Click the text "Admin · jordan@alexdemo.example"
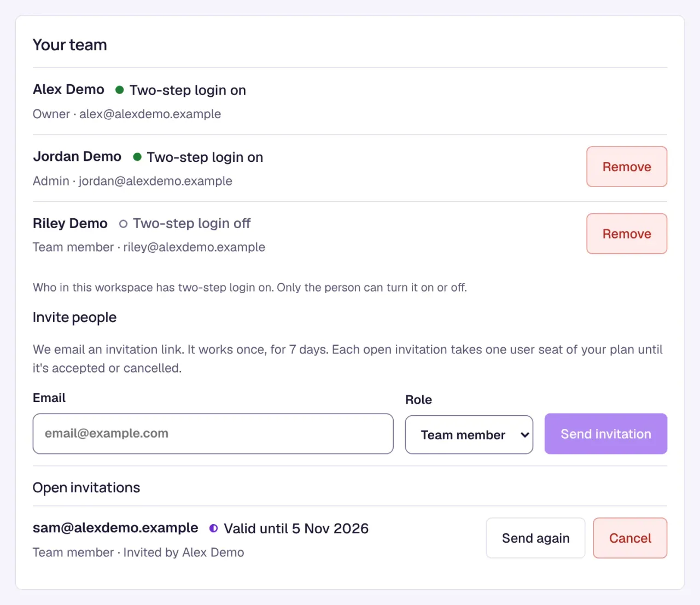700x605 pixels. pos(132,181)
